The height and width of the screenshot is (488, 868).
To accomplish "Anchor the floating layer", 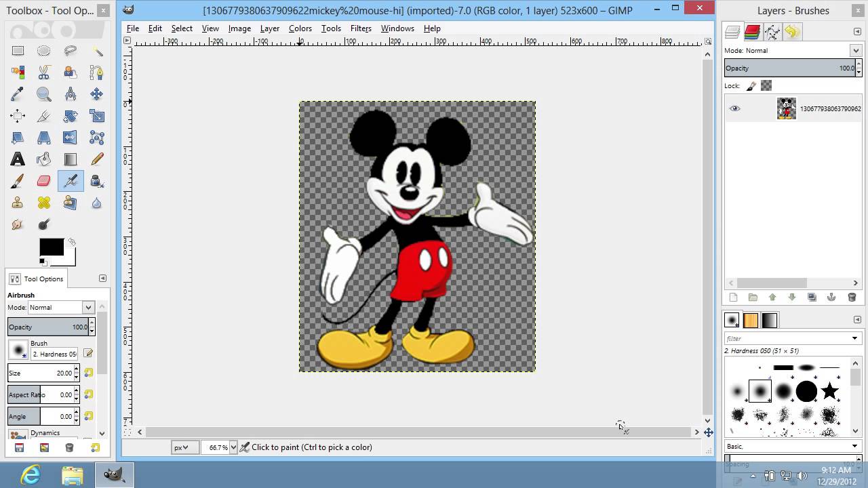I will 831,297.
